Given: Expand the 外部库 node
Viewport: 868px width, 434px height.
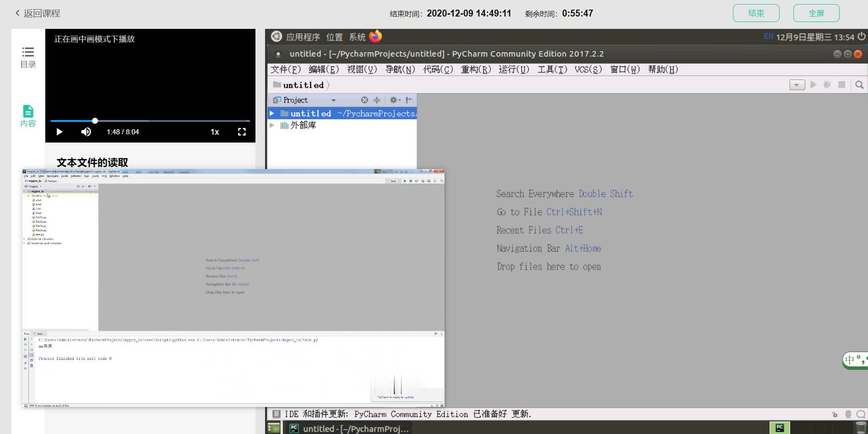Looking at the screenshot, I should (272, 125).
